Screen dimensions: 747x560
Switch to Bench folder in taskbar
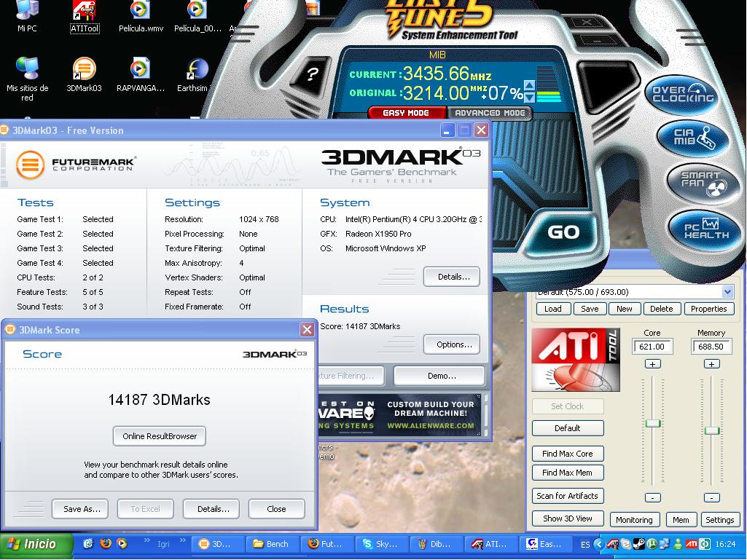point(270,544)
